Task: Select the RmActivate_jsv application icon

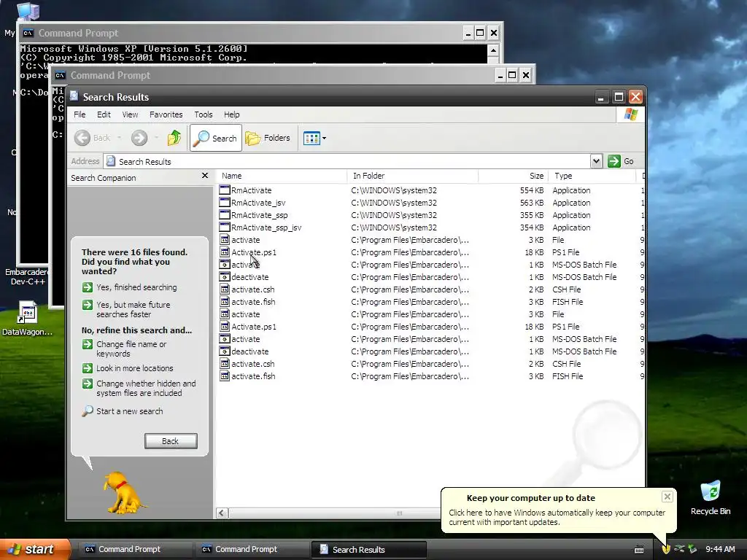Action: pyautogui.click(x=225, y=202)
